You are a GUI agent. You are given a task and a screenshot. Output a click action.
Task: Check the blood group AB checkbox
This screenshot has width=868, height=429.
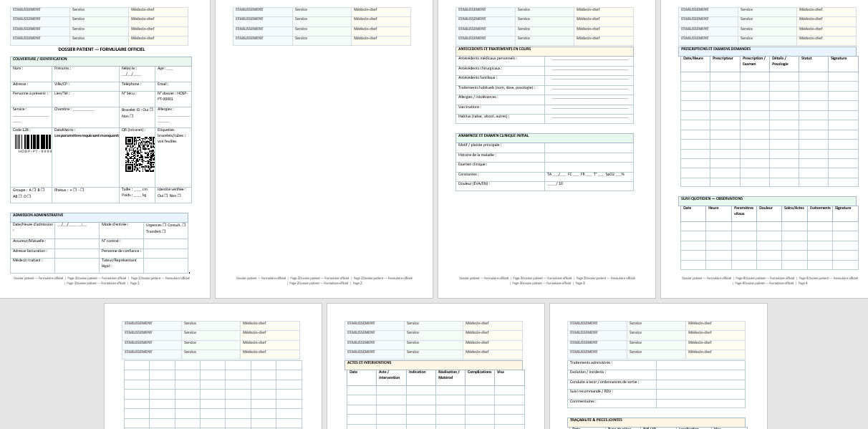[x=21, y=196]
